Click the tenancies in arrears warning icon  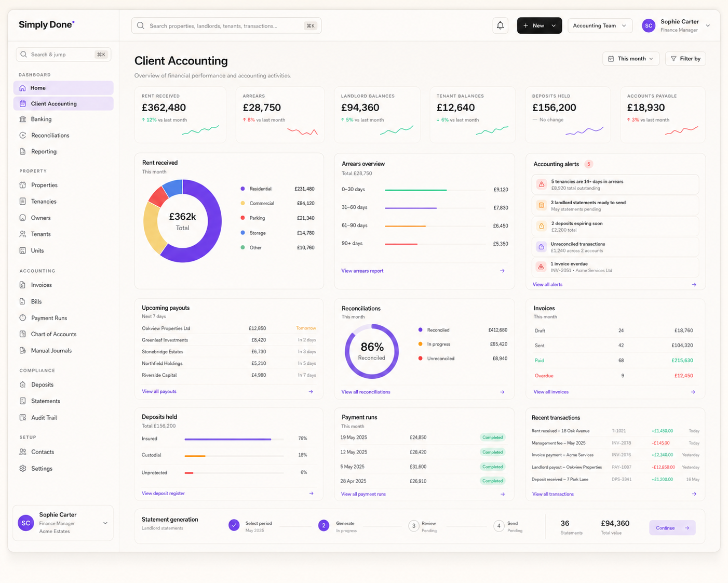[542, 184]
